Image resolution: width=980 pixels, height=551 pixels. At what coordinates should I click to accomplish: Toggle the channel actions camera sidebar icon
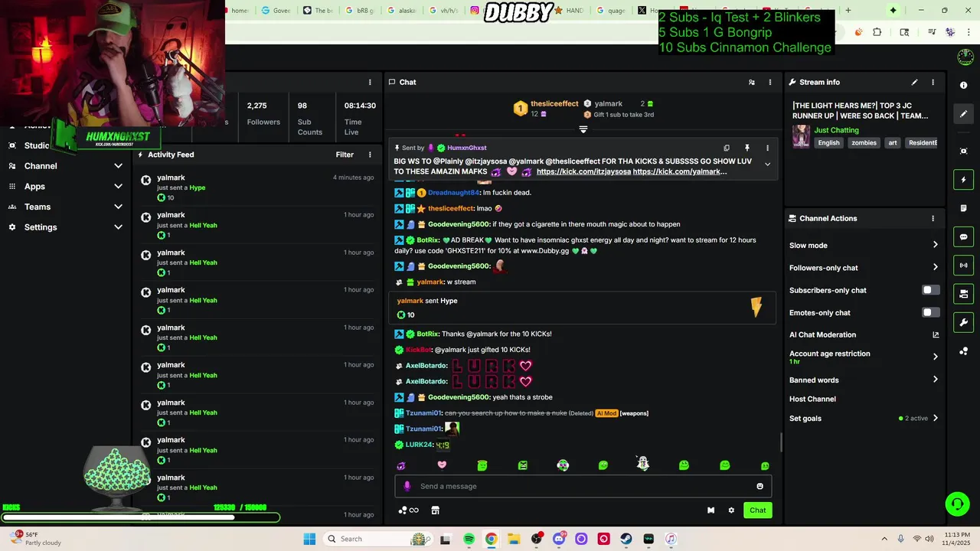pyautogui.click(x=964, y=294)
